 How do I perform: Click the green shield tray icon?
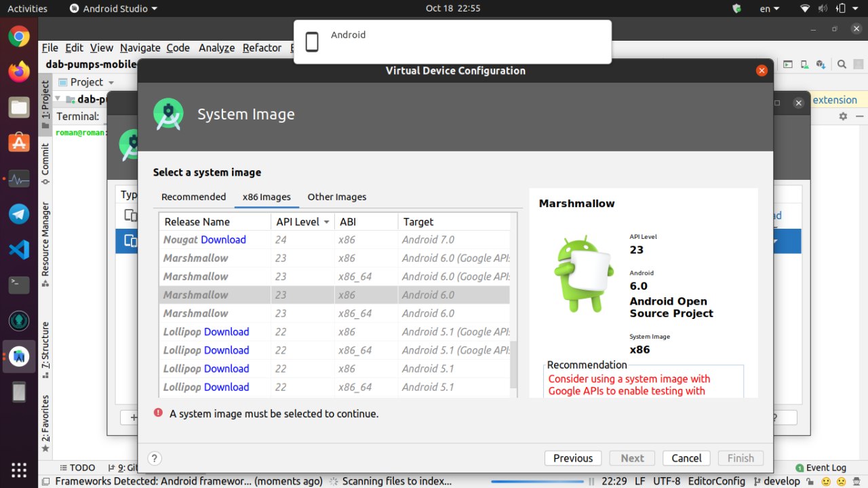coord(737,8)
